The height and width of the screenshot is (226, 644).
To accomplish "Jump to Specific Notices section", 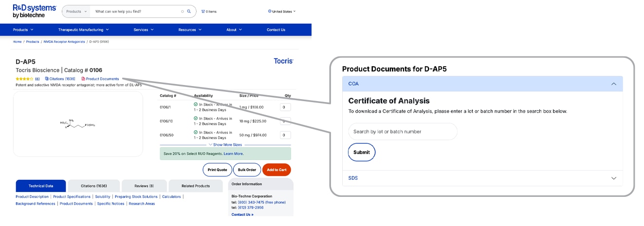I will [111, 204].
